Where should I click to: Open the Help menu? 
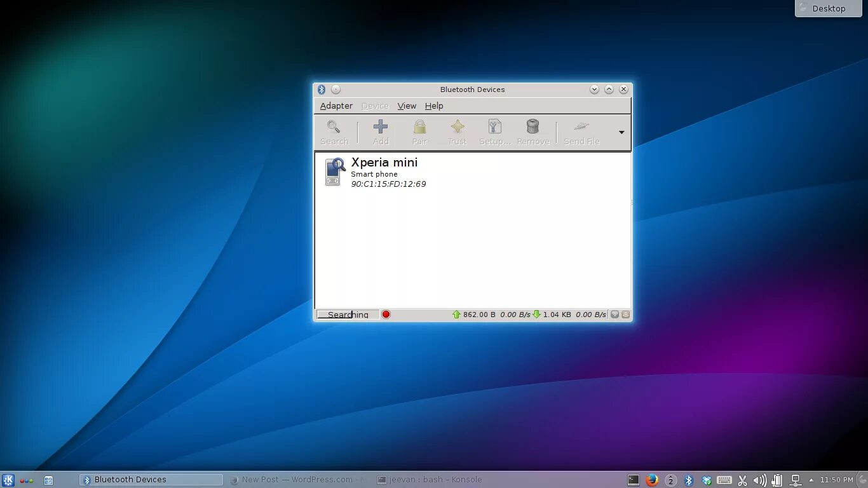434,106
